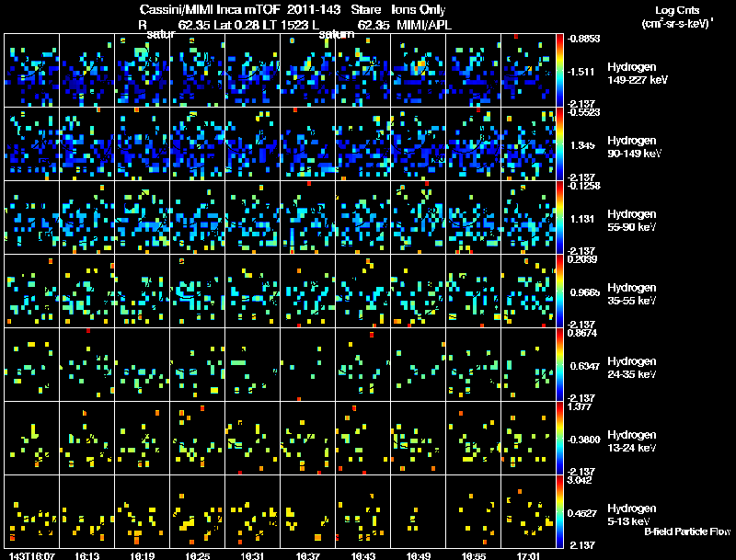The width and height of the screenshot is (736, 560).
Task: Click the '-0.1258' colorbar value
Action: click(x=583, y=186)
